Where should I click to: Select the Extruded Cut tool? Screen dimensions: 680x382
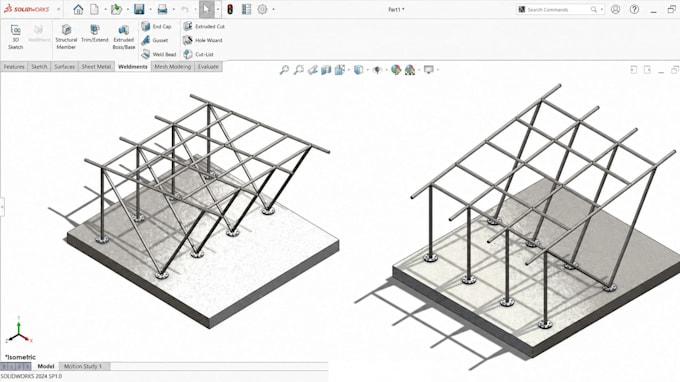click(x=204, y=26)
